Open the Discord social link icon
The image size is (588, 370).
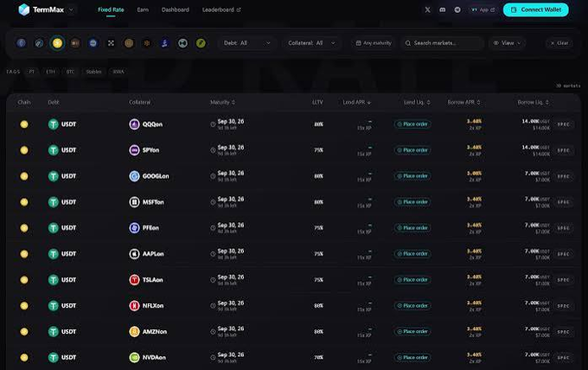[x=443, y=10]
